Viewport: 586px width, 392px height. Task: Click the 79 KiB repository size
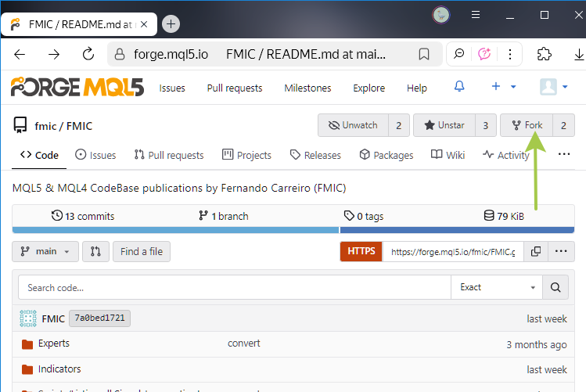pos(504,216)
